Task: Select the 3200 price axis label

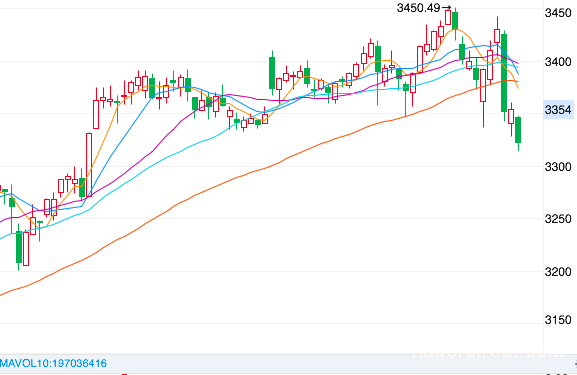Action: coord(558,272)
